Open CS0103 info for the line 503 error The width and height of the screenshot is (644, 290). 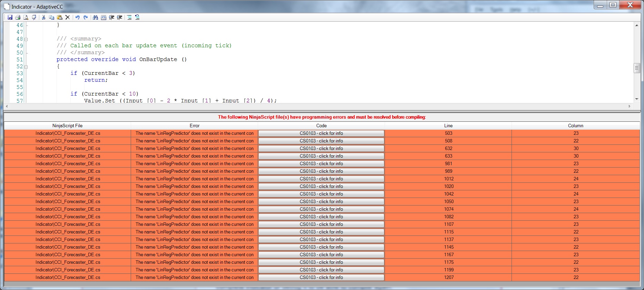point(321,133)
